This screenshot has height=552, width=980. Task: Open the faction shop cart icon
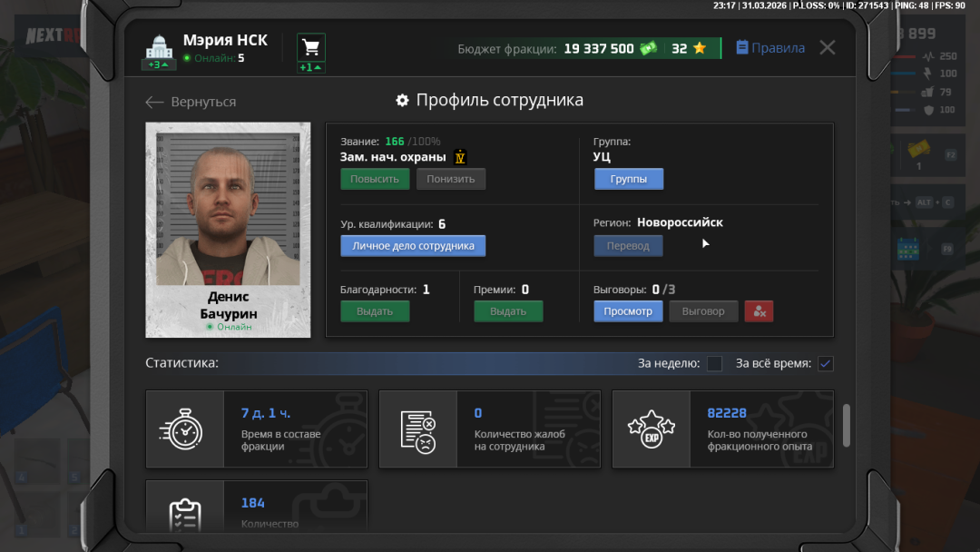point(311,47)
